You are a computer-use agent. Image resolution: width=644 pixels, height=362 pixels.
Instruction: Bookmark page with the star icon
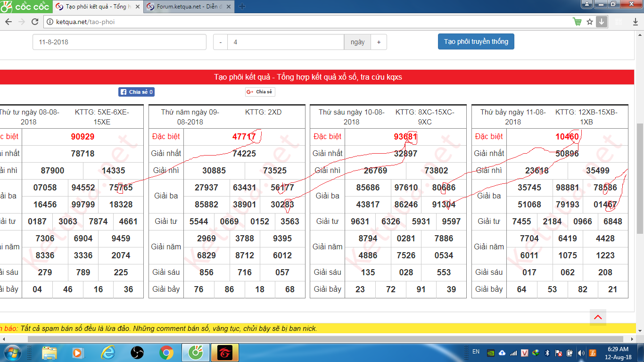(589, 22)
